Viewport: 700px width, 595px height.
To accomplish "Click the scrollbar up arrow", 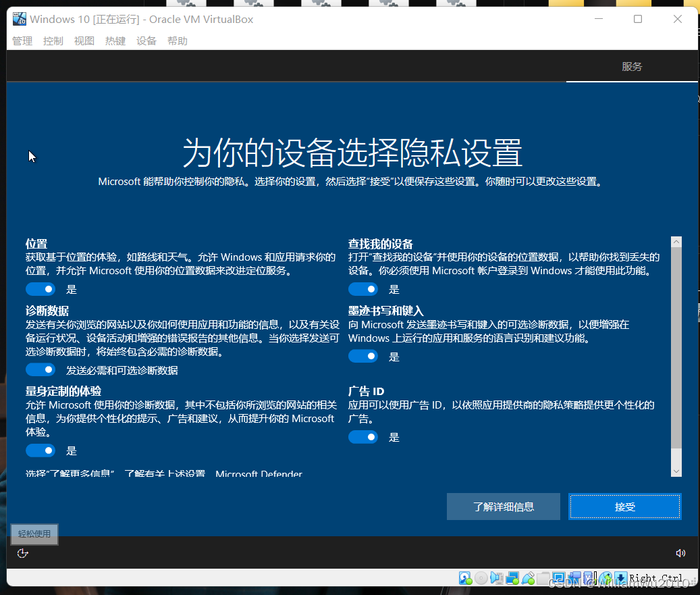I will point(676,242).
